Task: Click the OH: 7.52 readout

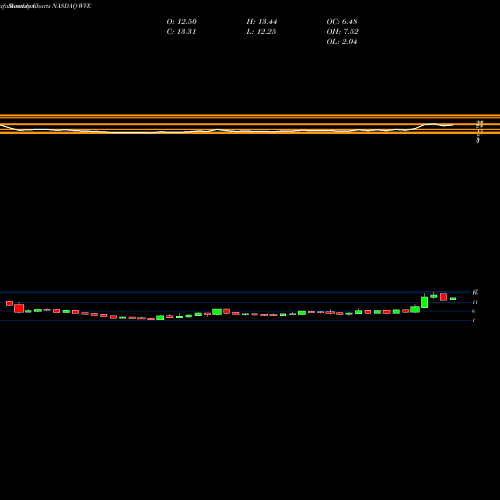Action: [342, 32]
